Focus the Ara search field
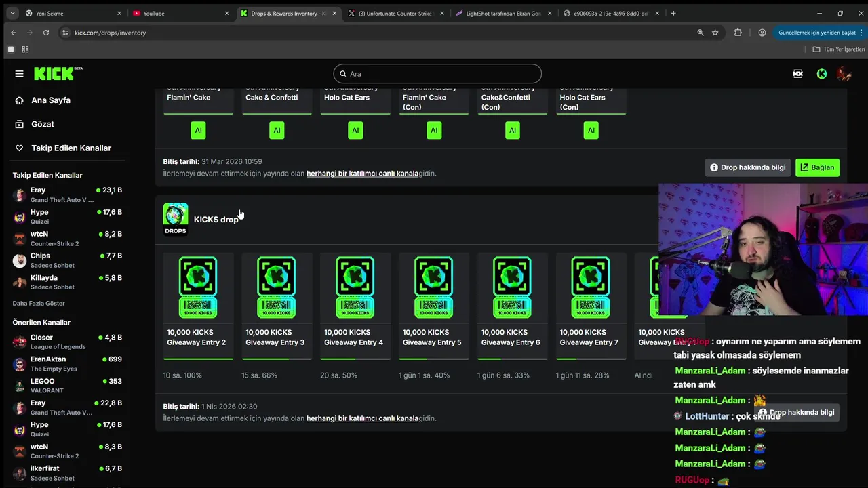The height and width of the screenshot is (488, 868). point(437,74)
